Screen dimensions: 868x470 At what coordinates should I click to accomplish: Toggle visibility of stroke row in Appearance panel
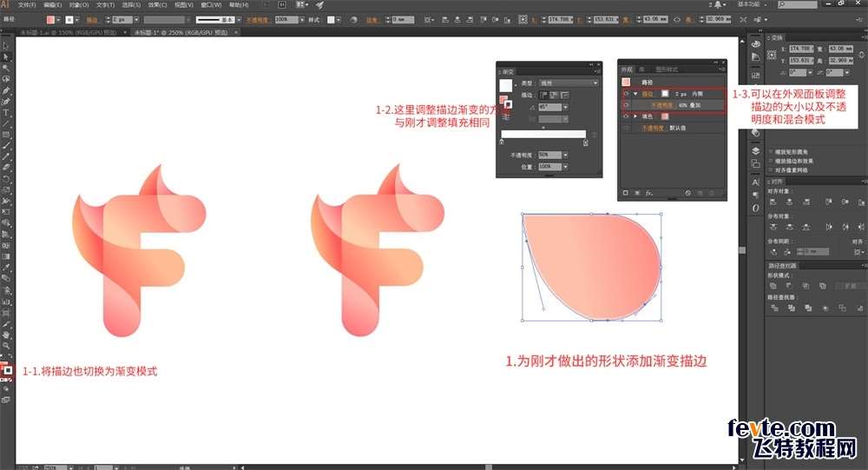tap(626, 94)
